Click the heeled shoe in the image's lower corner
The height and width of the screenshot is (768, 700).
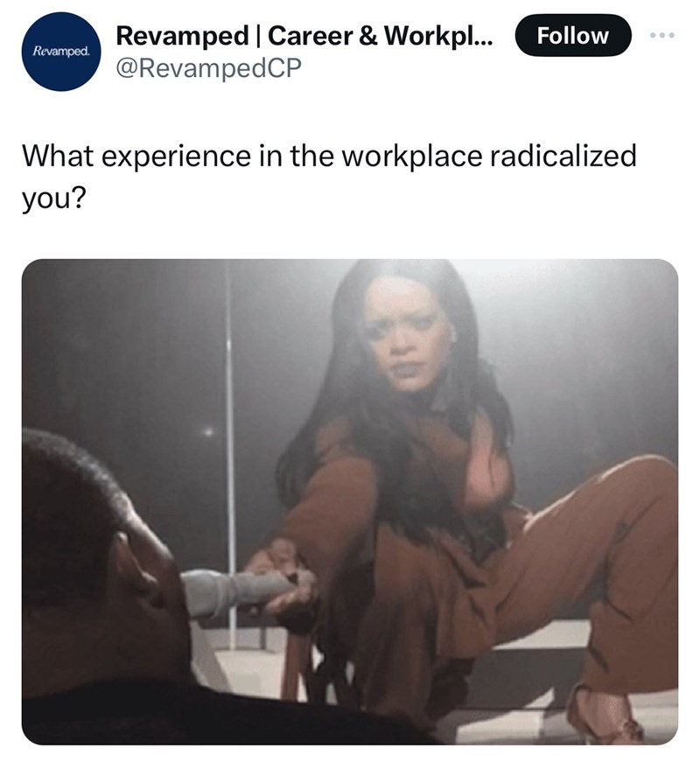point(605,716)
